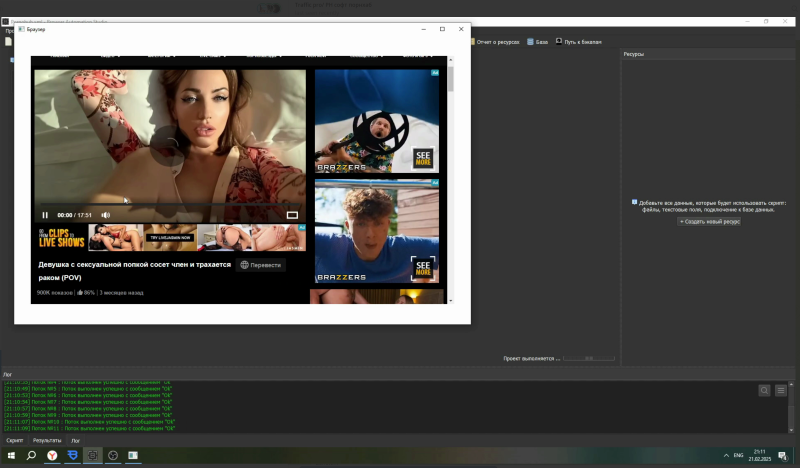Select the Лог tab
The height and width of the screenshot is (468, 800).
pos(75,440)
